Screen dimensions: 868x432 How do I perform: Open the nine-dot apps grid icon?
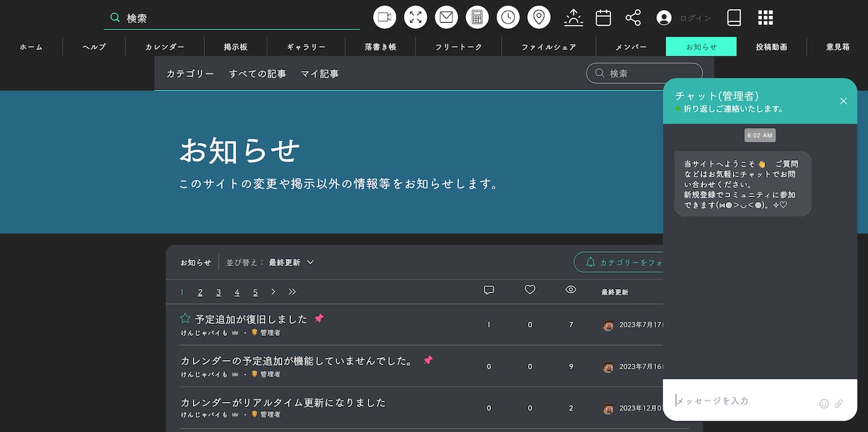(x=766, y=18)
